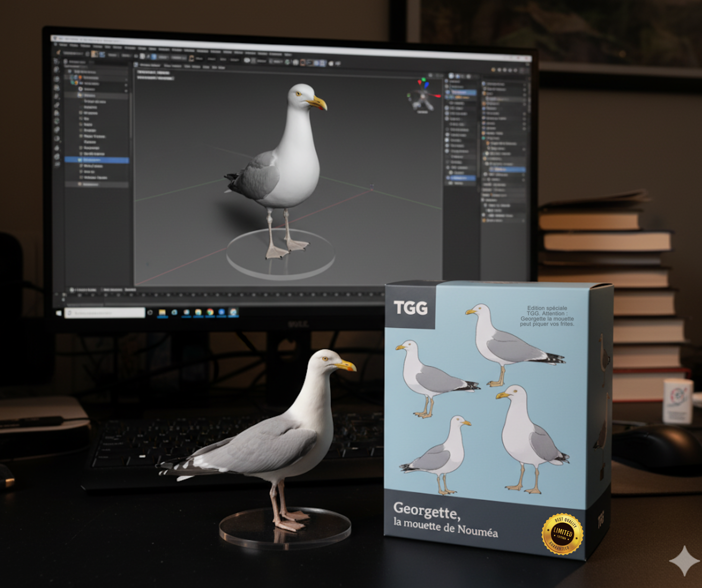Image resolution: width=702 pixels, height=588 pixels.
Task: Click the orange snapping magnet icon in toolbar
Action: tap(191, 58)
